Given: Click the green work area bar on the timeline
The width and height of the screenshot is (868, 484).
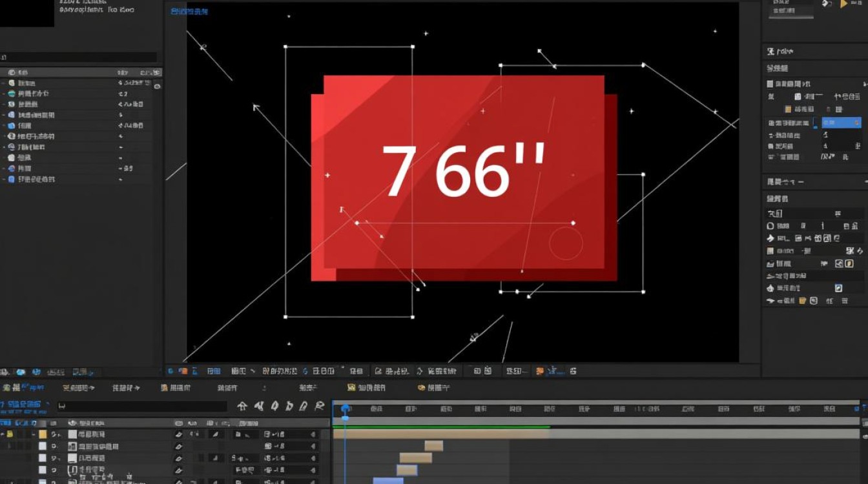Looking at the screenshot, I should [441, 427].
